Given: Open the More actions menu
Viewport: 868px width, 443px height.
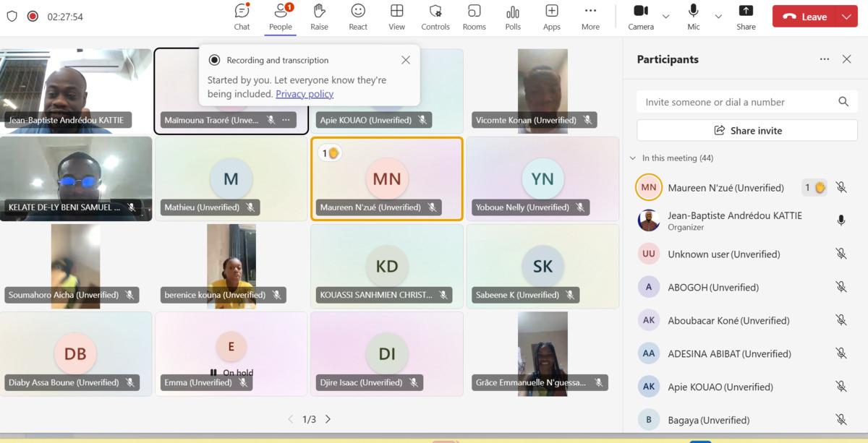Looking at the screenshot, I should tap(590, 17).
